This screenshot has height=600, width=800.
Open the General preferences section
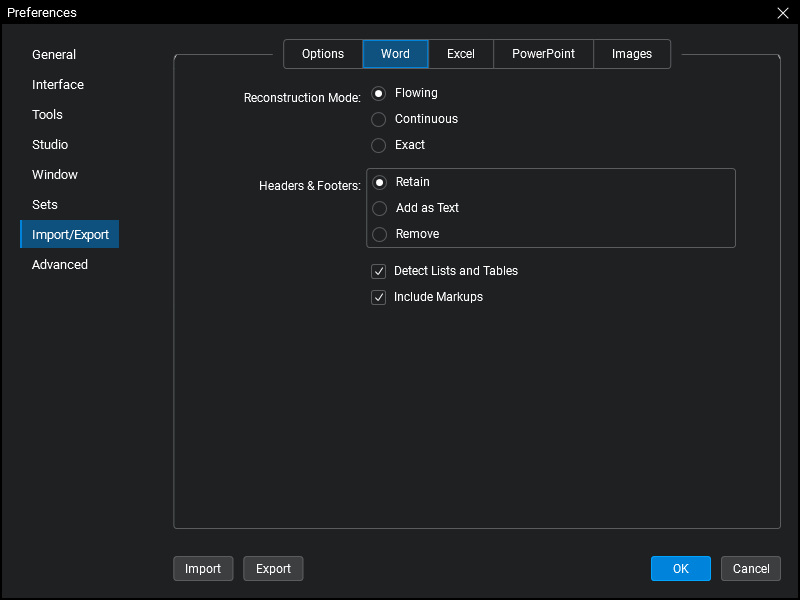(54, 55)
